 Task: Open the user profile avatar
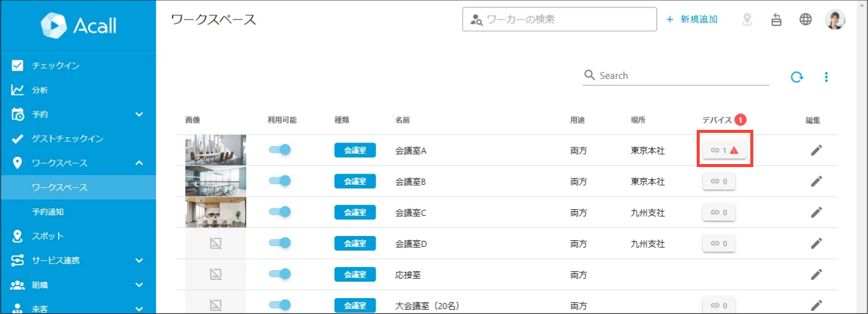(835, 20)
